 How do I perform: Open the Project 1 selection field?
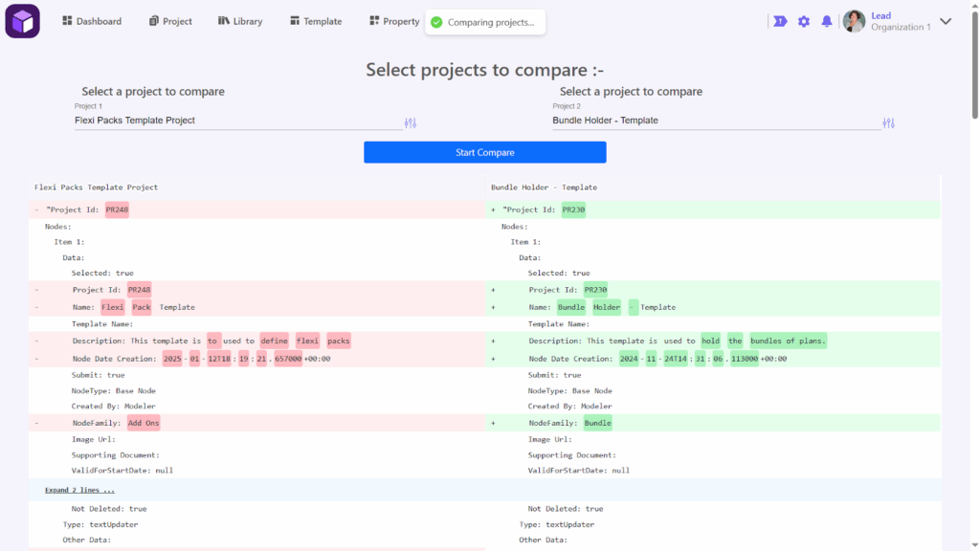click(x=237, y=121)
